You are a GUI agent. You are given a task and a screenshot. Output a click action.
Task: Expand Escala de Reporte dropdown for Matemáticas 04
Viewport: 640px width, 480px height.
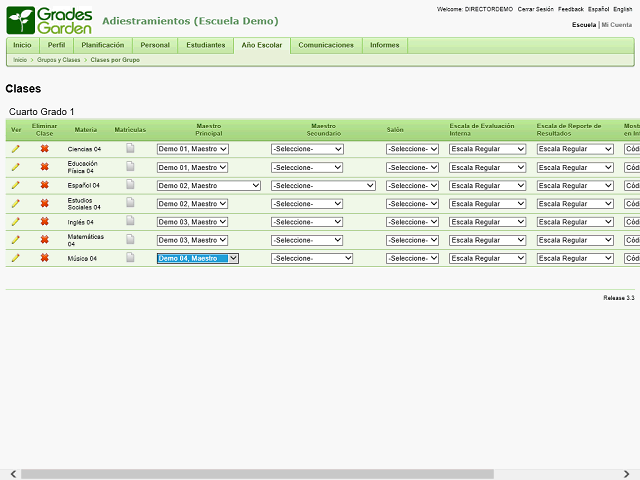coord(575,240)
